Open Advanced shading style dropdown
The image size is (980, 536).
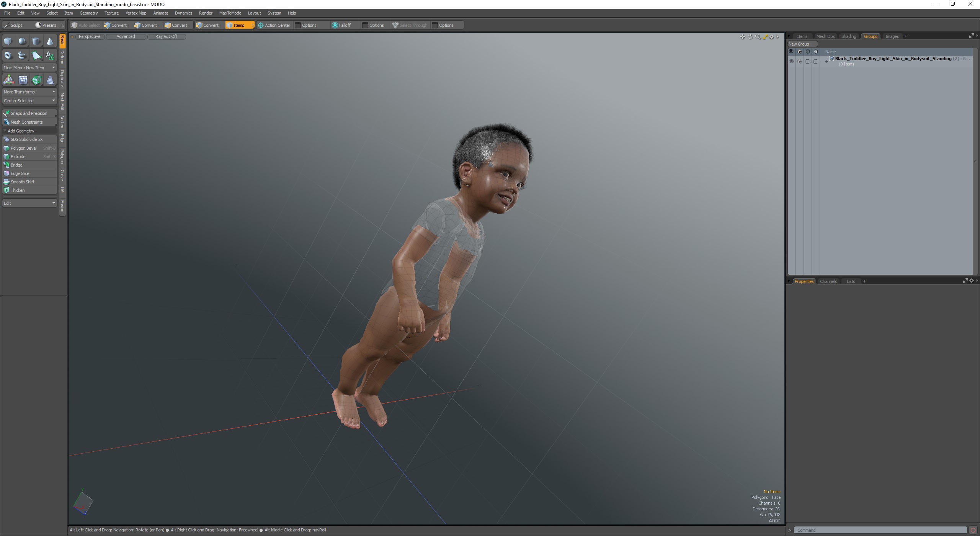pyautogui.click(x=126, y=37)
